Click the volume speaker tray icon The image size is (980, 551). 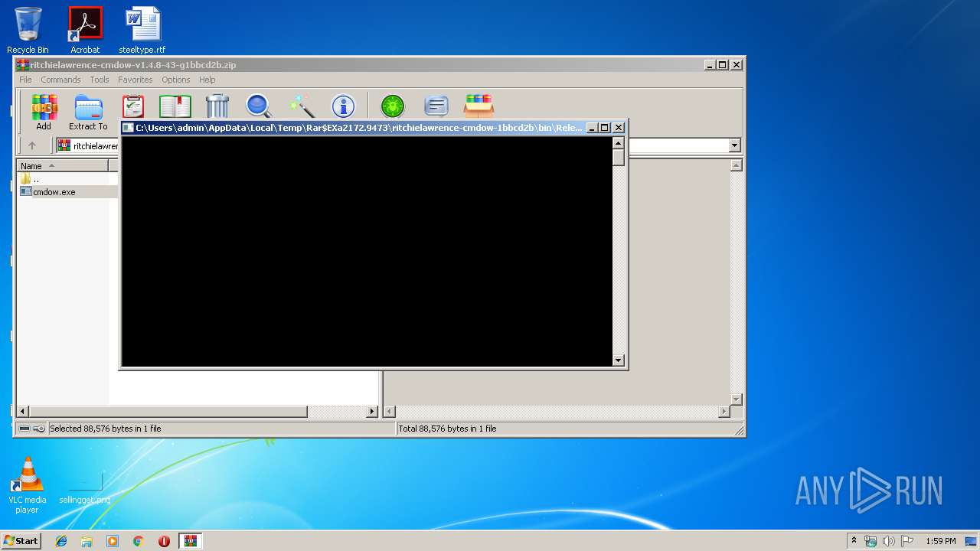pyautogui.click(x=889, y=541)
